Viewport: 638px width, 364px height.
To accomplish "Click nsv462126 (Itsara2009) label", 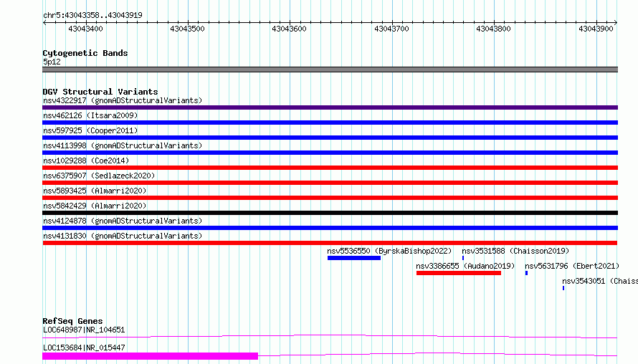I will coord(90,115).
